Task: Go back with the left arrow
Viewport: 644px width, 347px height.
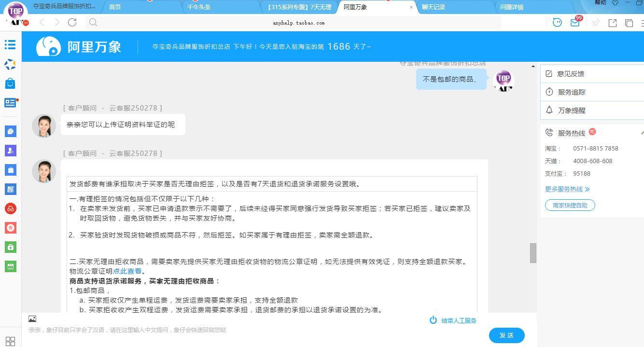Action: pyautogui.click(x=42, y=22)
